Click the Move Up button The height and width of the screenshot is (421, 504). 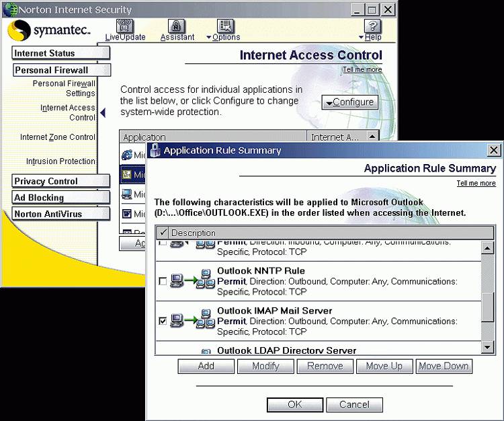click(x=384, y=366)
